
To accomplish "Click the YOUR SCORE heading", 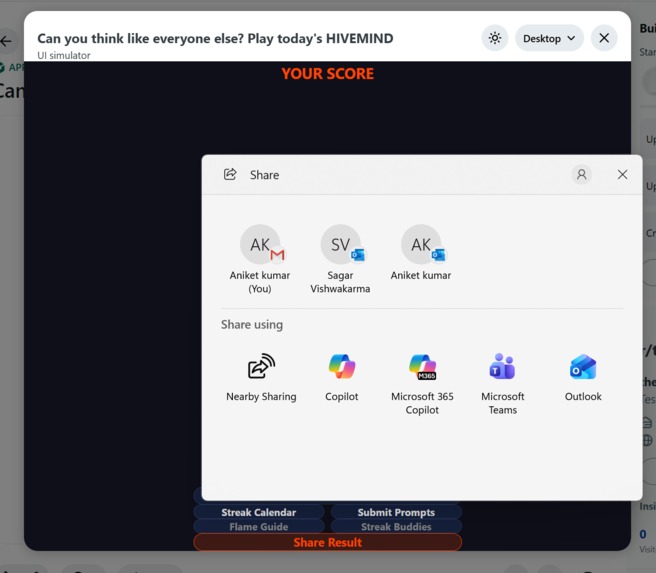I will [x=328, y=74].
